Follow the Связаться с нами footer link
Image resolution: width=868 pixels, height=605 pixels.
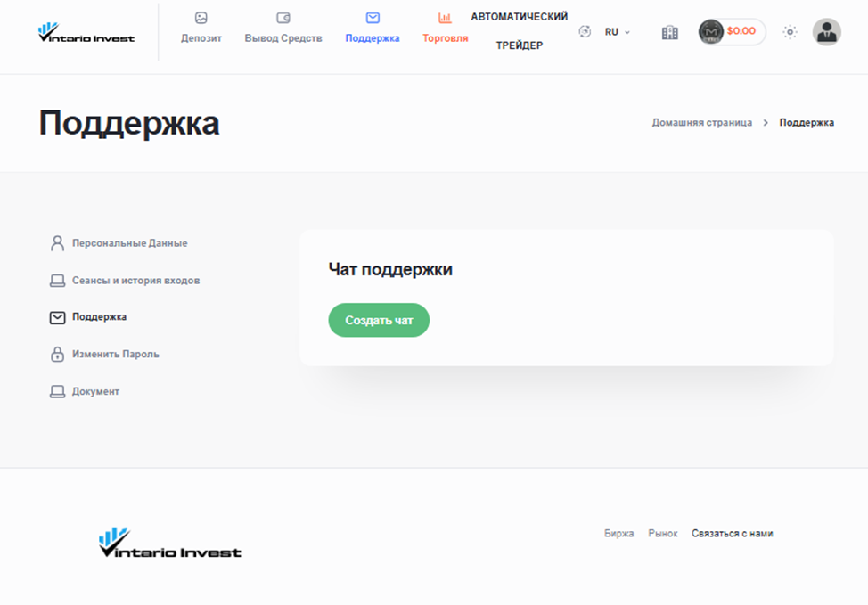(732, 533)
